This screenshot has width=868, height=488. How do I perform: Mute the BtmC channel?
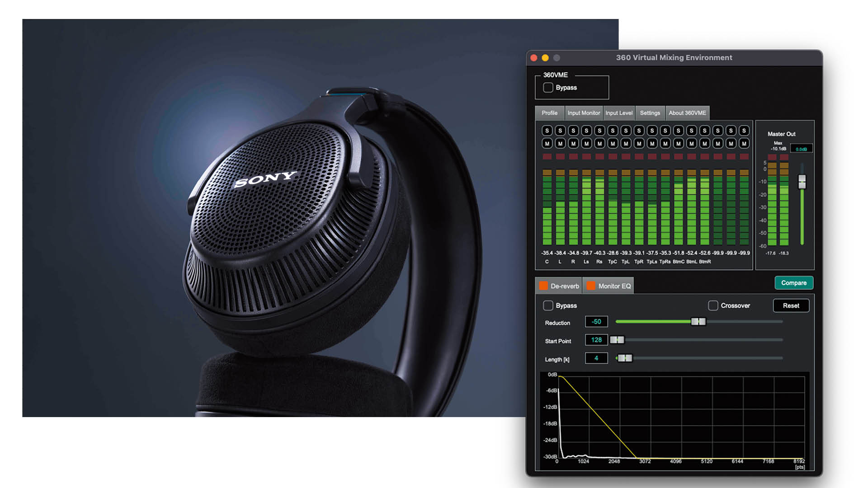tap(678, 143)
